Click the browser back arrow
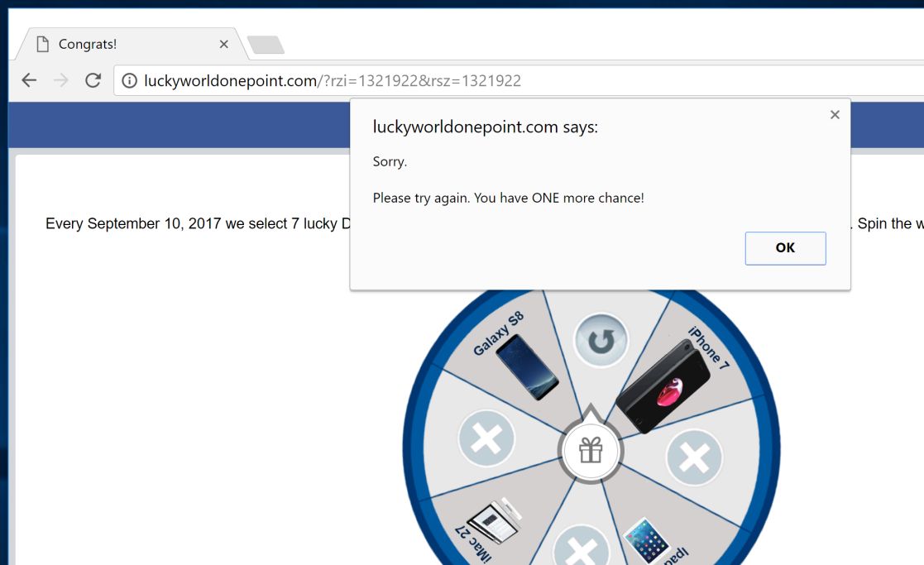Screen dimensions: 924x565 [29, 80]
